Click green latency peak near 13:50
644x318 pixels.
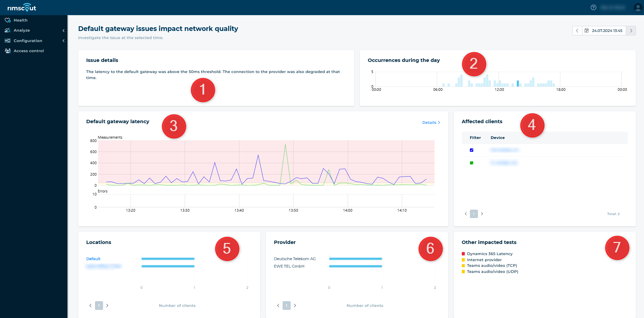285,145
